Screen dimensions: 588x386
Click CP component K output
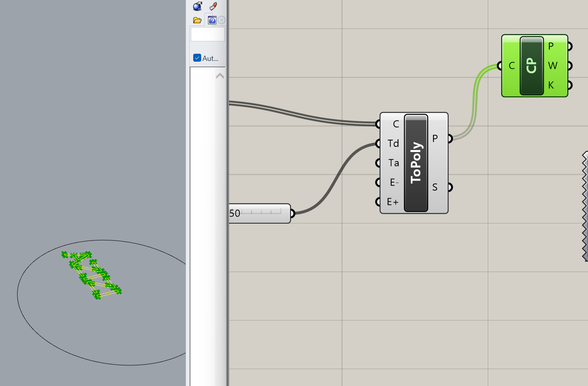[551, 85]
